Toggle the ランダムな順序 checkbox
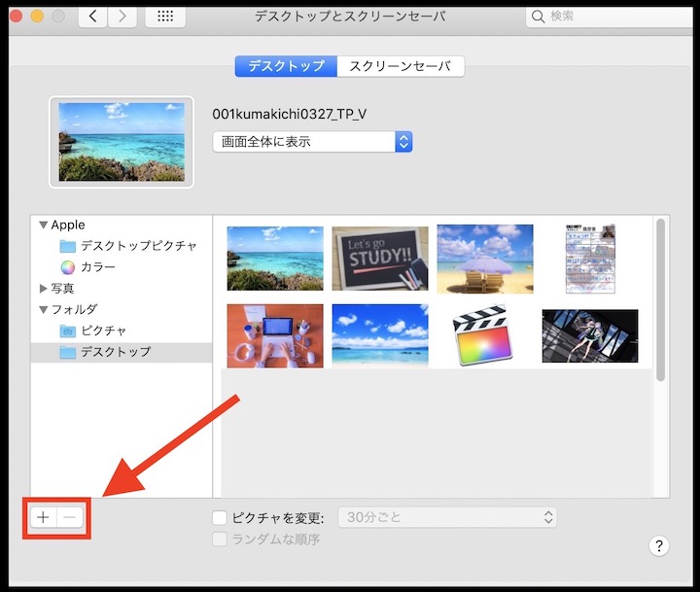Image resolution: width=700 pixels, height=592 pixels. point(219,540)
